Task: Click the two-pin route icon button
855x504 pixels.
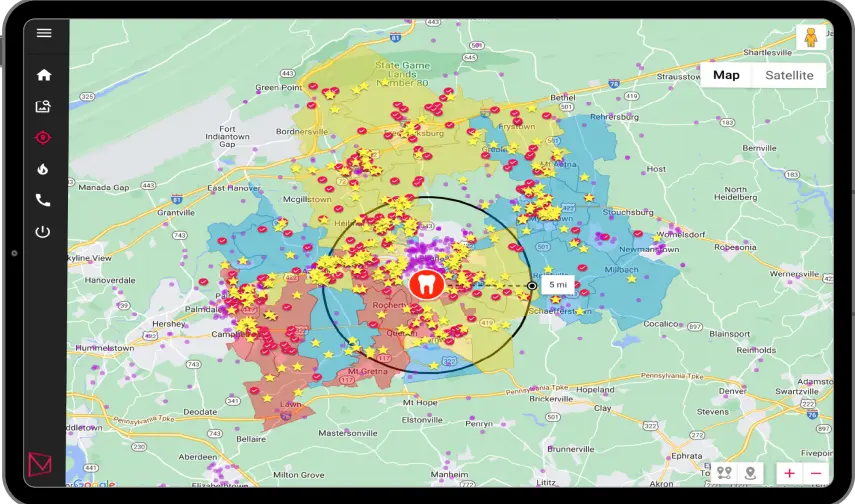Action: 724,473
